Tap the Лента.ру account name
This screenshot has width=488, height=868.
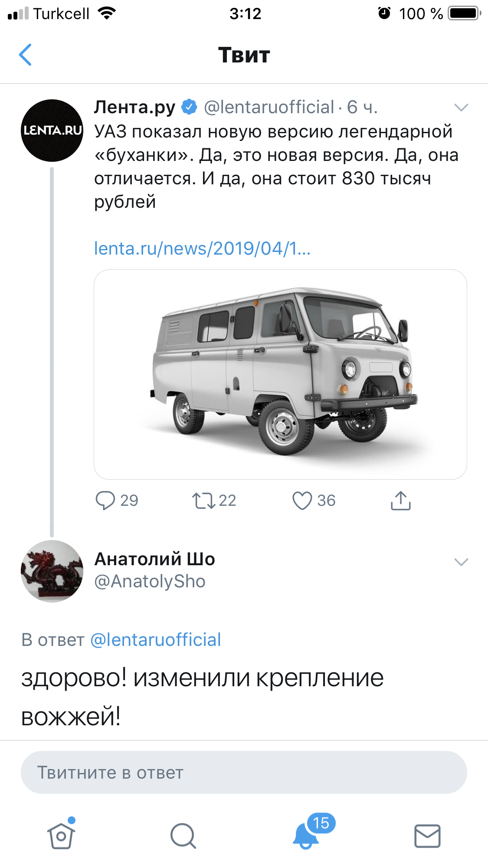click(x=134, y=107)
